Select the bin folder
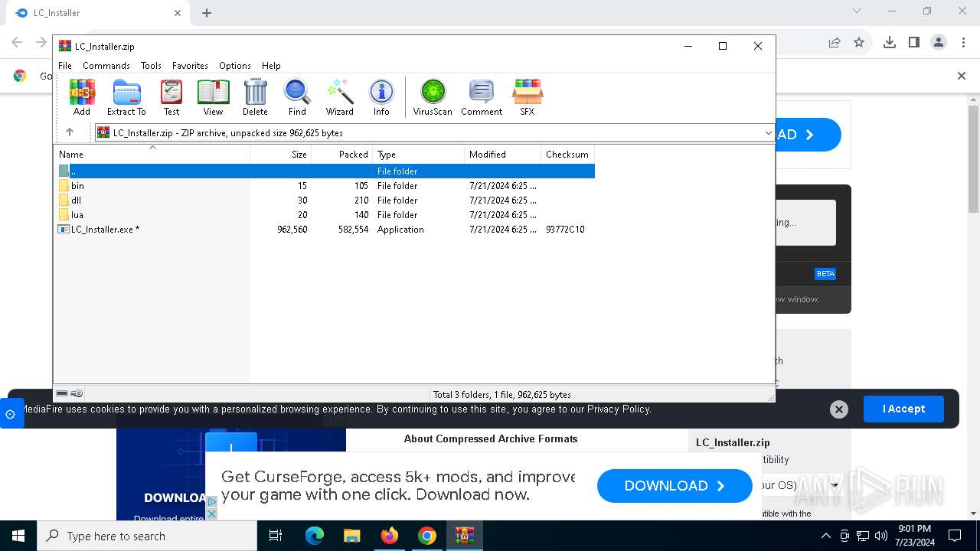The image size is (980, 551). click(325, 186)
